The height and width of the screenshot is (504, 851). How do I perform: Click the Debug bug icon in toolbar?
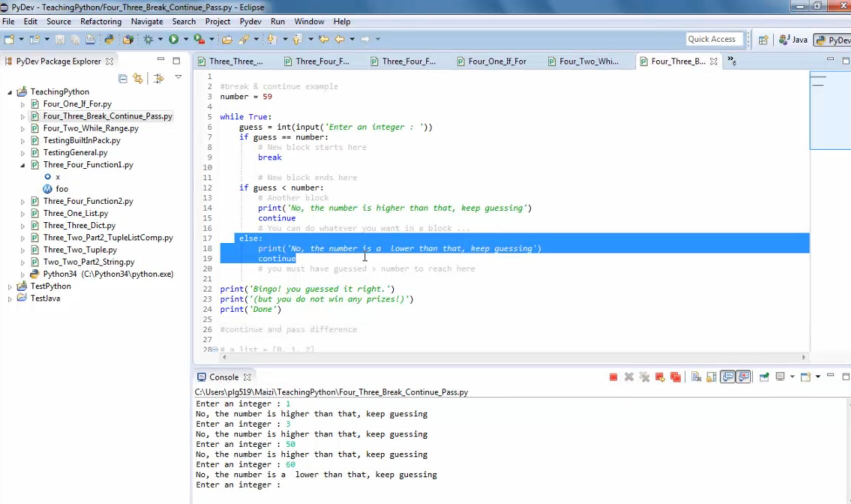[x=148, y=39]
